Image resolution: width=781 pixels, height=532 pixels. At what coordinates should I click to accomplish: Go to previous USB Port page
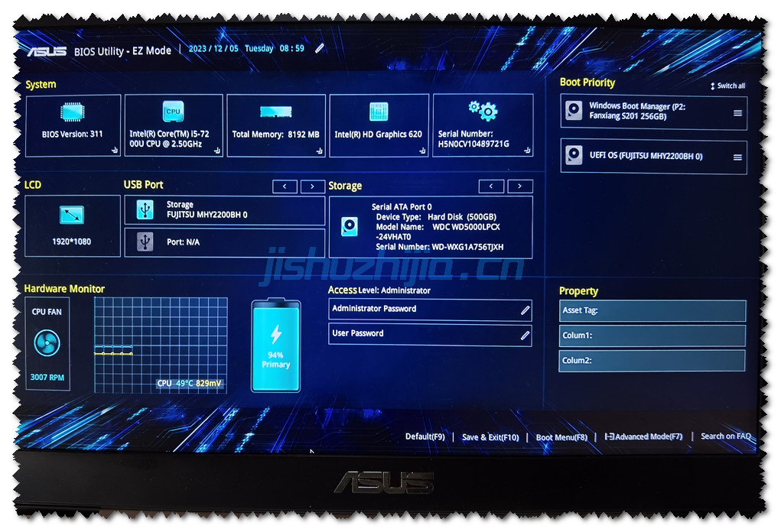pyautogui.click(x=285, y=187)
